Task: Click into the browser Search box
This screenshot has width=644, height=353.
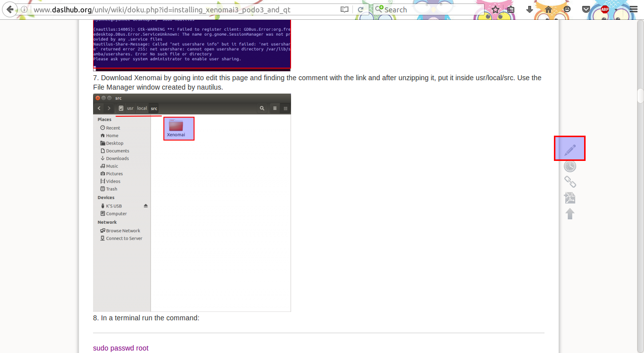Action: [428, 9]
